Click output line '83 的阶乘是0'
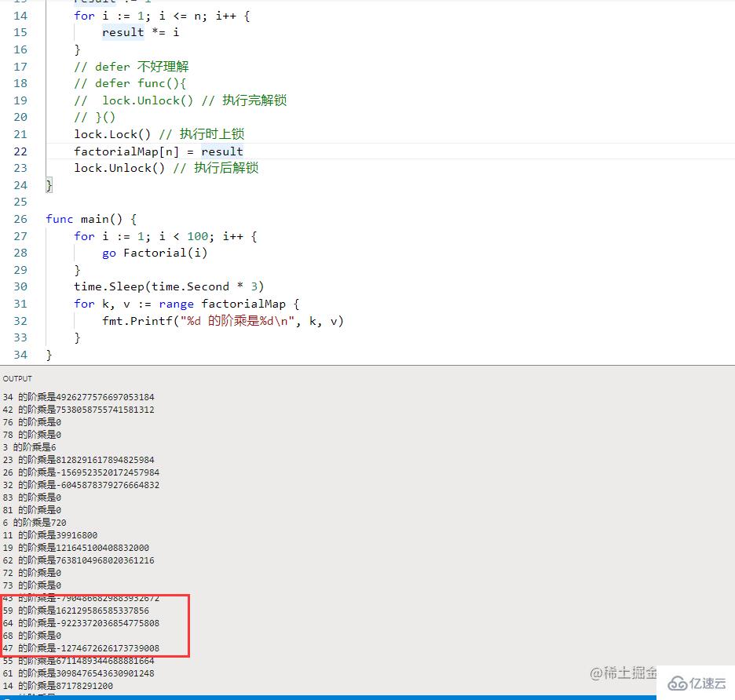Screen dimensions: 735x700 click(x=32, y=498)
